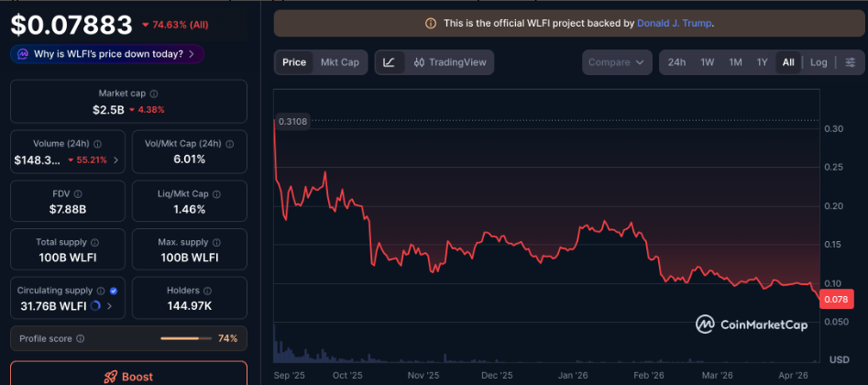Open the chart settings sliders icon

[851, 62]
